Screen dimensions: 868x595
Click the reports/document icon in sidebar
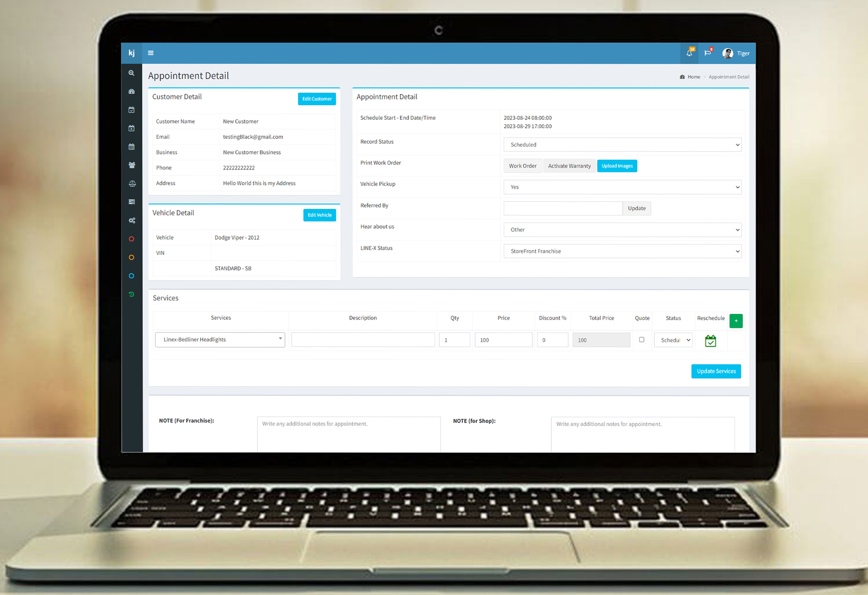pos(131,202)
